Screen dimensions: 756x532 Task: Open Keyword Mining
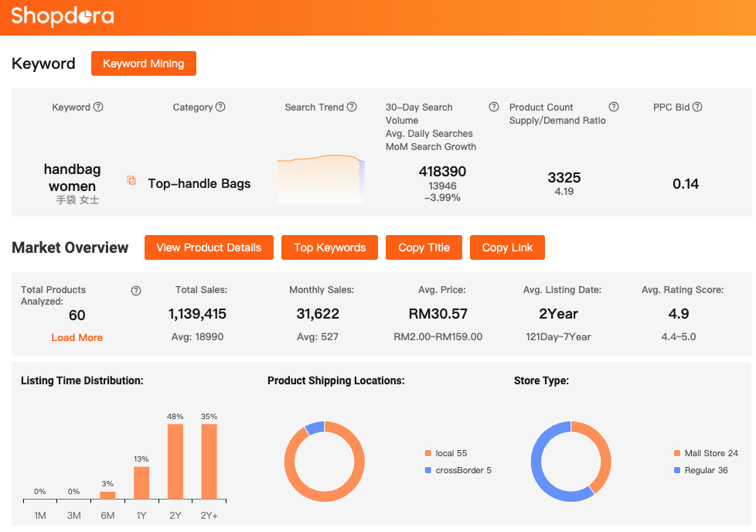click(144, 63)
